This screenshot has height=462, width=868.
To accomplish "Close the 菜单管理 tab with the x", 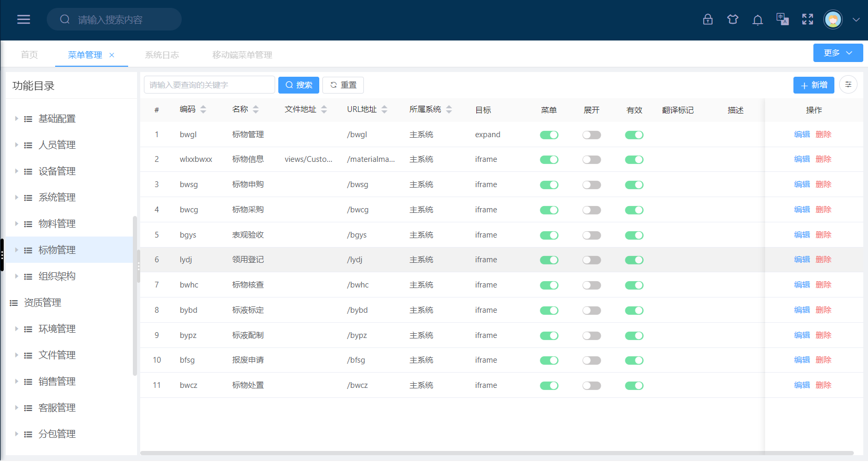I will click(x=112, y=55).
